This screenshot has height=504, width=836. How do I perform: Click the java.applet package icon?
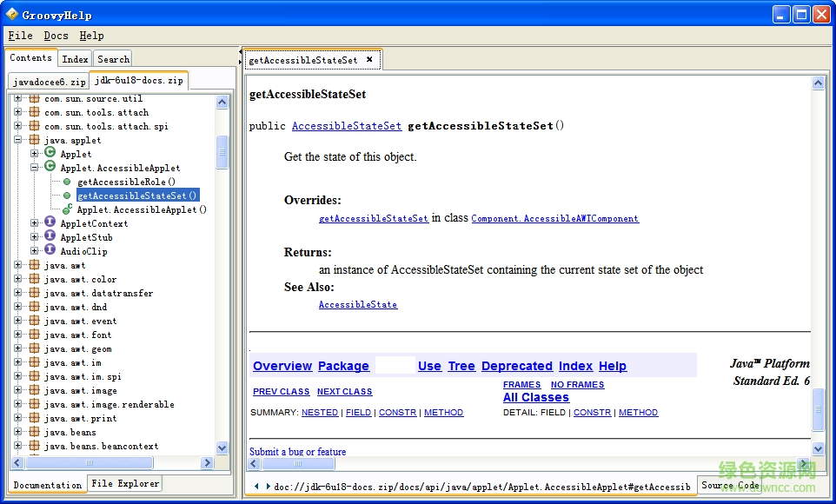coord(34,140)
